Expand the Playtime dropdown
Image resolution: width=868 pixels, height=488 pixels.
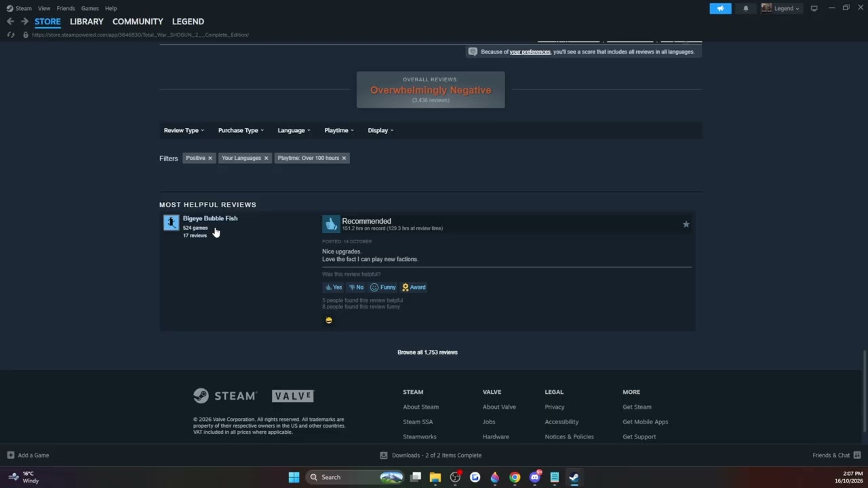339,130
